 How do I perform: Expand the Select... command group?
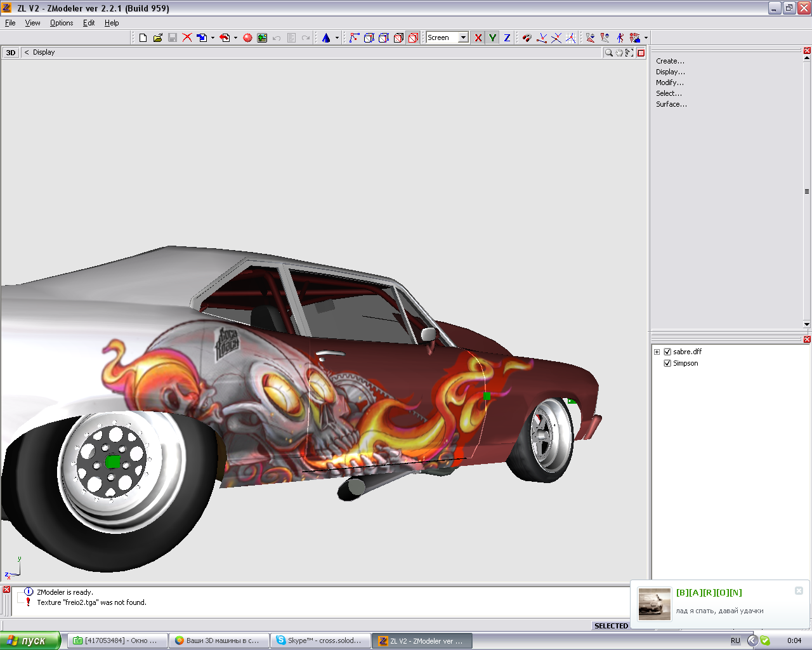click(x=669, y=93)
